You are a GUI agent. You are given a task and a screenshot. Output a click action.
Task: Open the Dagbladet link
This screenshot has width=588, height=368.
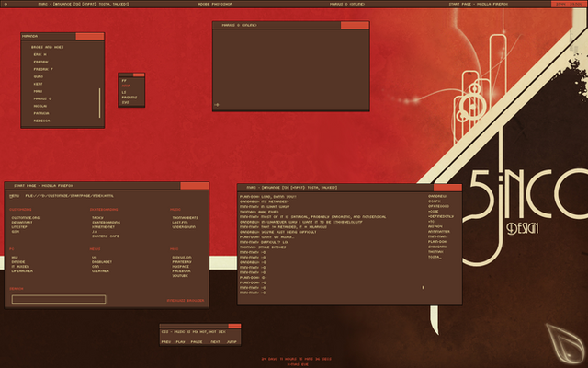102,262
